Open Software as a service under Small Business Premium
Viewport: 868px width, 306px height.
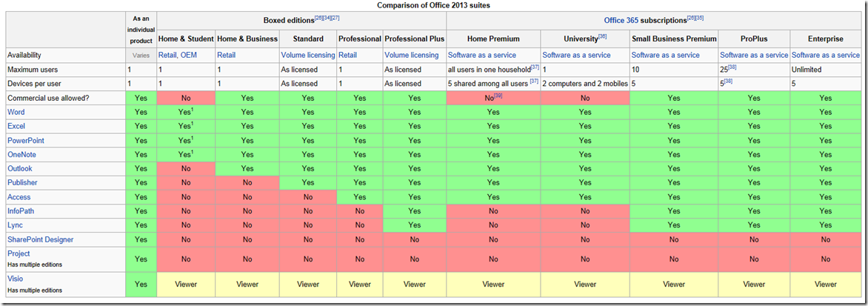pos(665,56)
